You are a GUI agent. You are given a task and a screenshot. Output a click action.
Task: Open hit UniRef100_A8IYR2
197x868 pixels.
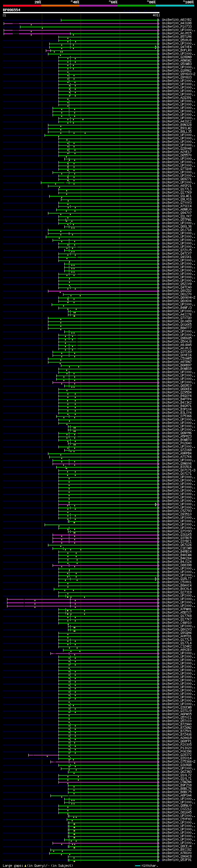click(176, 20)
